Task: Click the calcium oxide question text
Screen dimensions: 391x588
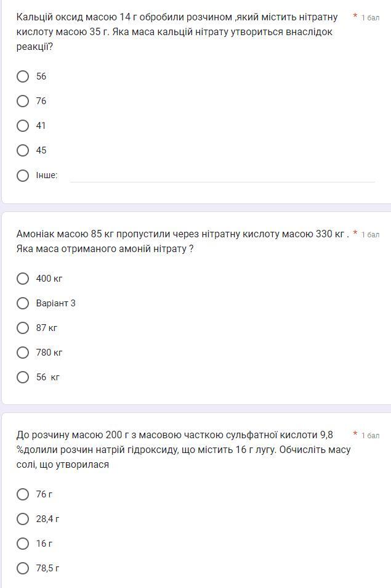Action: click(177, 32)
